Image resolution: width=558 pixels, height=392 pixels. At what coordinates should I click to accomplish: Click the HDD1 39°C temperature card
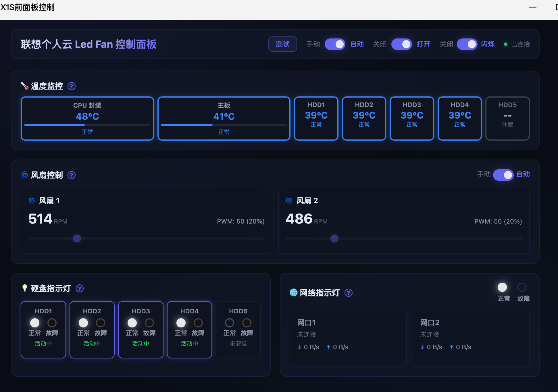coord(316,119)
